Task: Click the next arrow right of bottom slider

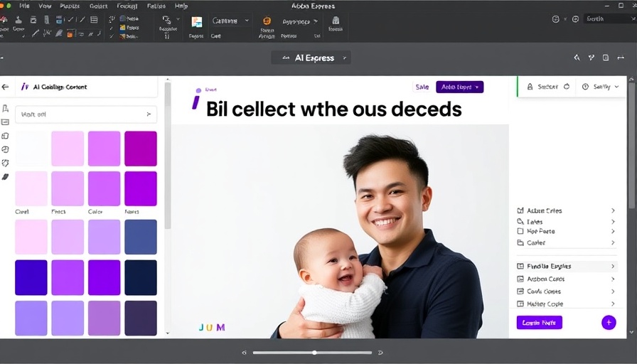Action: click(380, 353)
